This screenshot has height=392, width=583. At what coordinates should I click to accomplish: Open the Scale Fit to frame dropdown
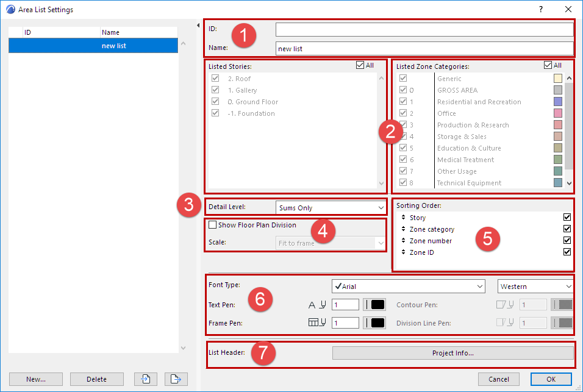[331, 243]
